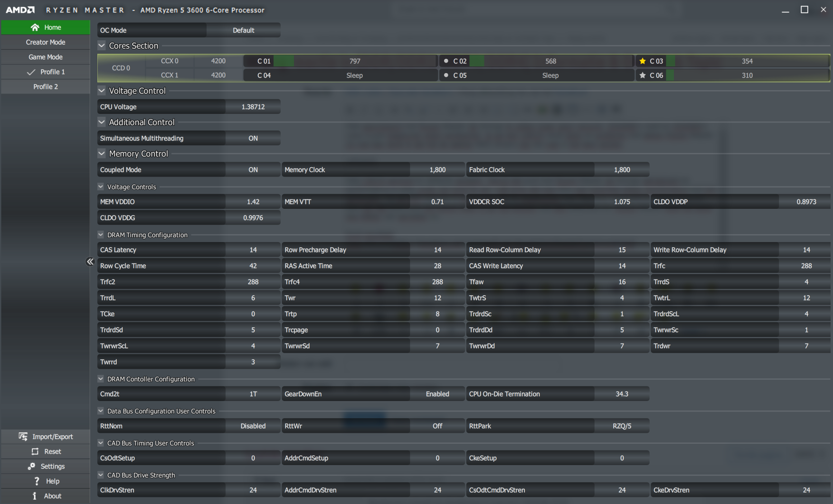The width and height of the screenshot is (833, 504).
Task: Collapse DRAM Timing Configuration subsection
Action: tap(101, 234)
